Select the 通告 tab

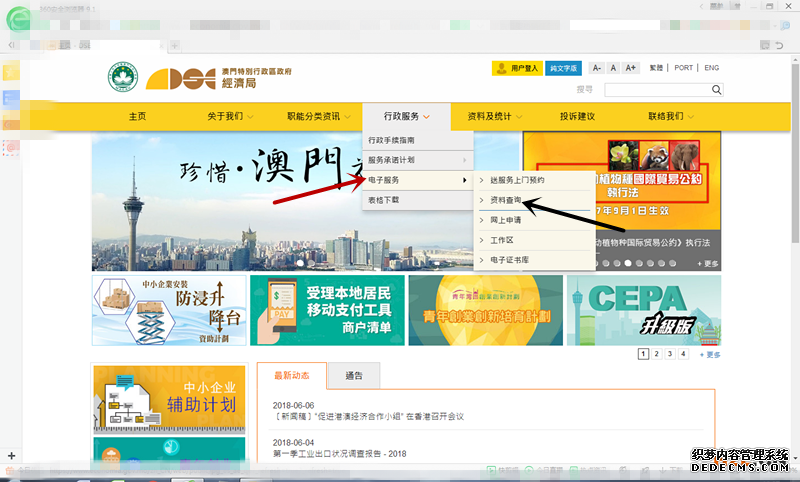[x=354, y=375]
